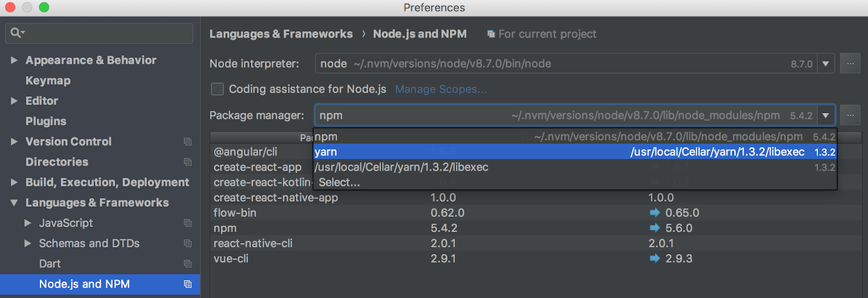
Task: Click browse button next to Package manager
Action: click(851, 115)
